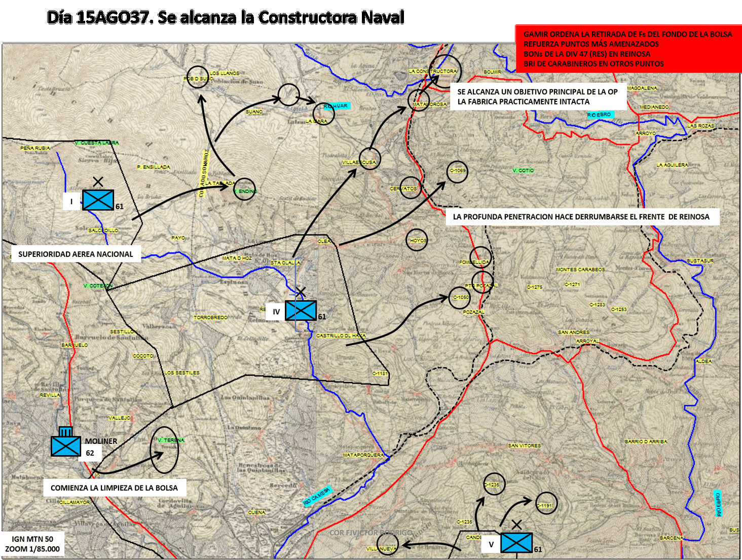This screenshot has width=742, height=560.
Task: Click the 'LA AGUILERA' label
Action: [x=673, y=165]
